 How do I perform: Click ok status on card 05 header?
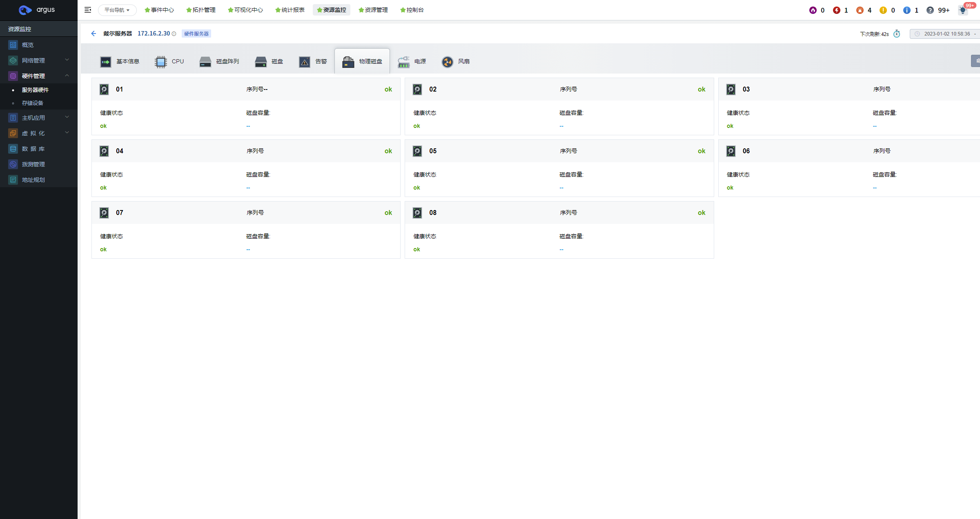click(x=702, y=151)
